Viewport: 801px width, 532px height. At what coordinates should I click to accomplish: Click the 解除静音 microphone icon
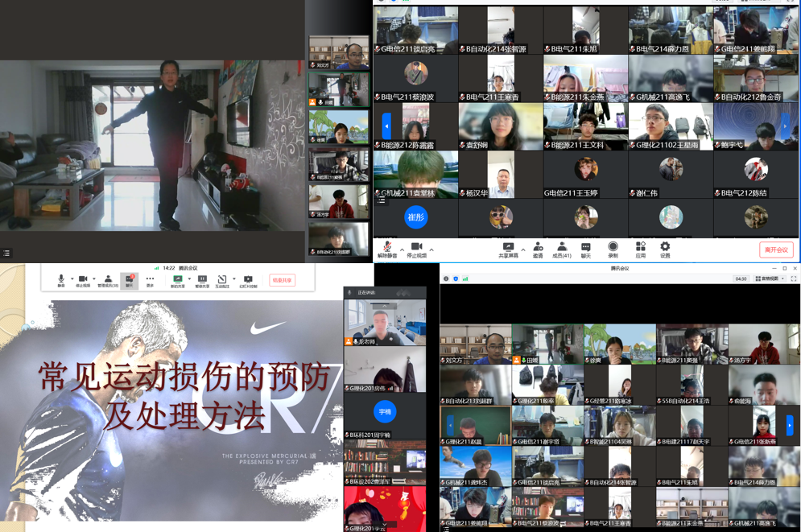[x=387, y=248]
